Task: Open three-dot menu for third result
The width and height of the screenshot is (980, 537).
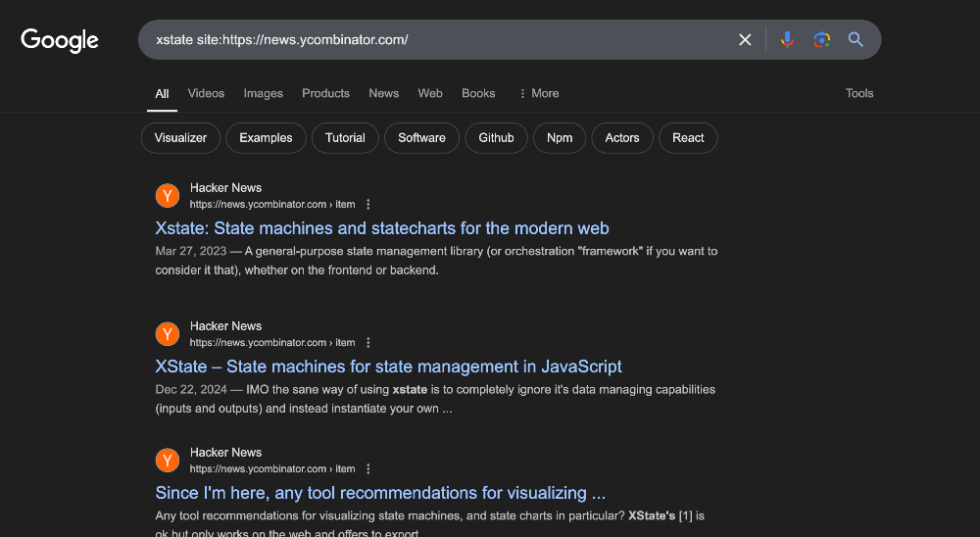Action: click(368, 469)
